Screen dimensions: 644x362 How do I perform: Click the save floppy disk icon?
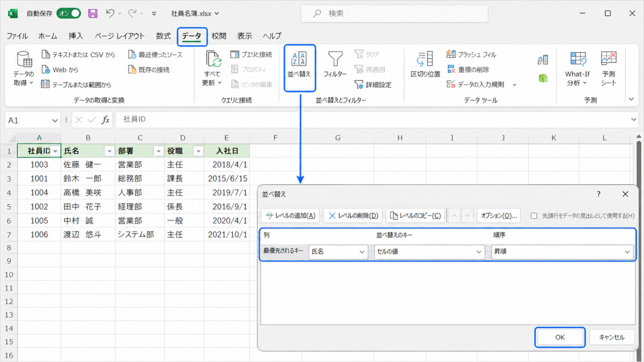93,13
